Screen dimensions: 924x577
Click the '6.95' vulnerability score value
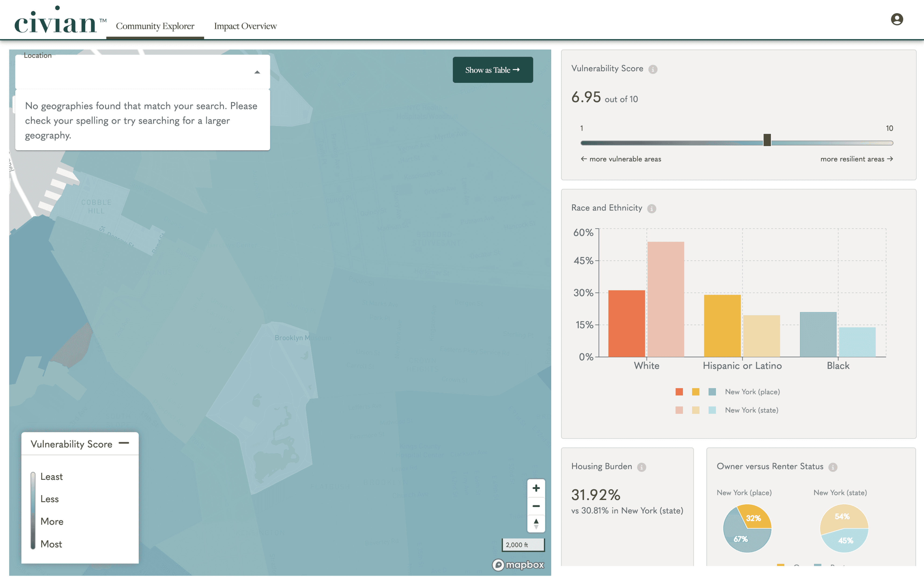pos(586,97)
